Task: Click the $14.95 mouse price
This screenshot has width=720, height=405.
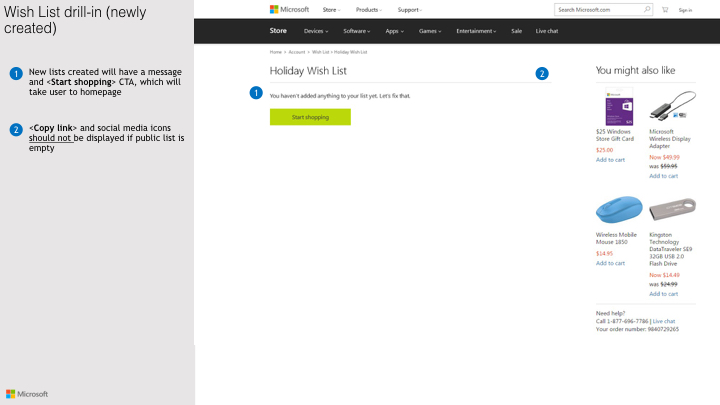Action: click(604, 253)
